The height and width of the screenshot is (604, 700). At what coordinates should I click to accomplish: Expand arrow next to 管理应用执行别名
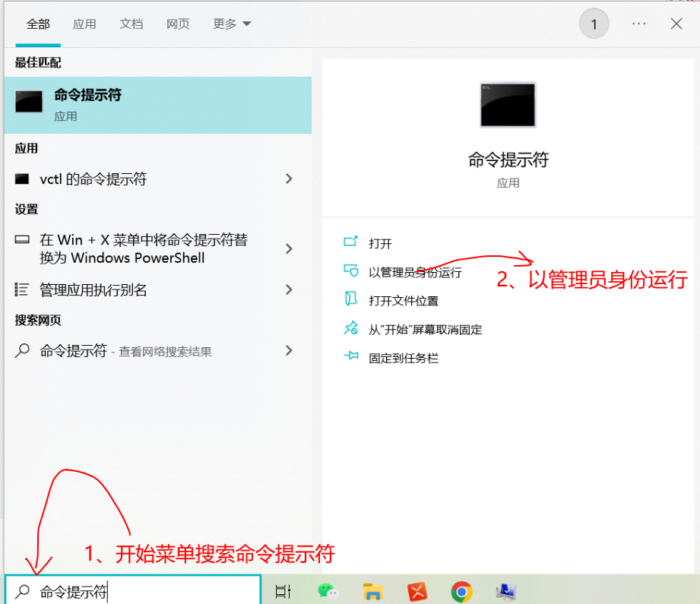click(x=289, y=289)
